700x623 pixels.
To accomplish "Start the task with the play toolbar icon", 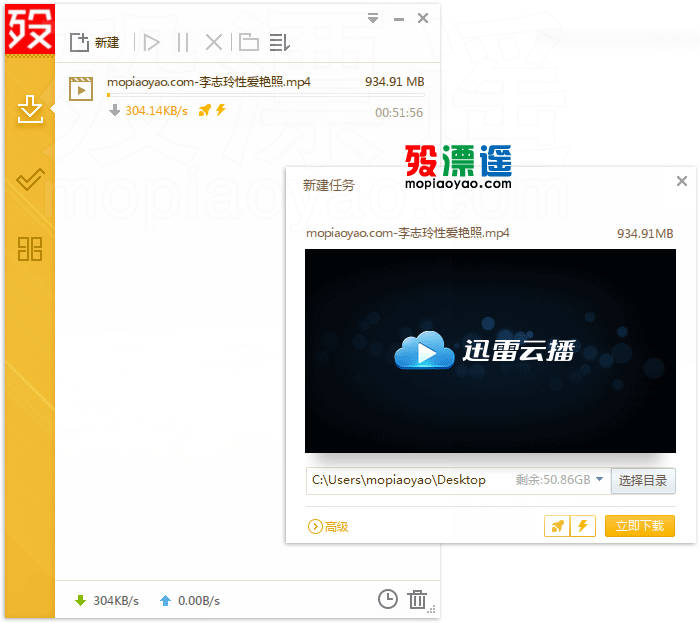I will [151, 43].
